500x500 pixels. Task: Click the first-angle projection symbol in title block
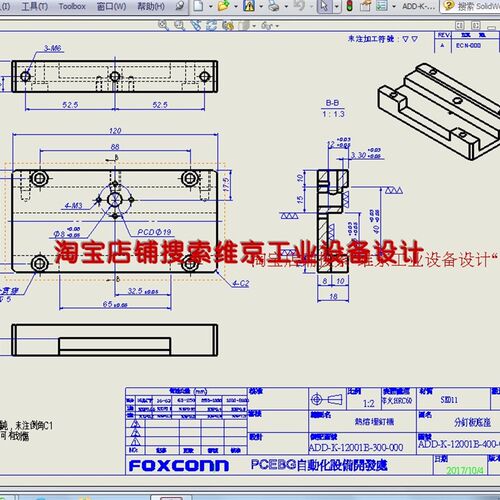pos(326,399)
